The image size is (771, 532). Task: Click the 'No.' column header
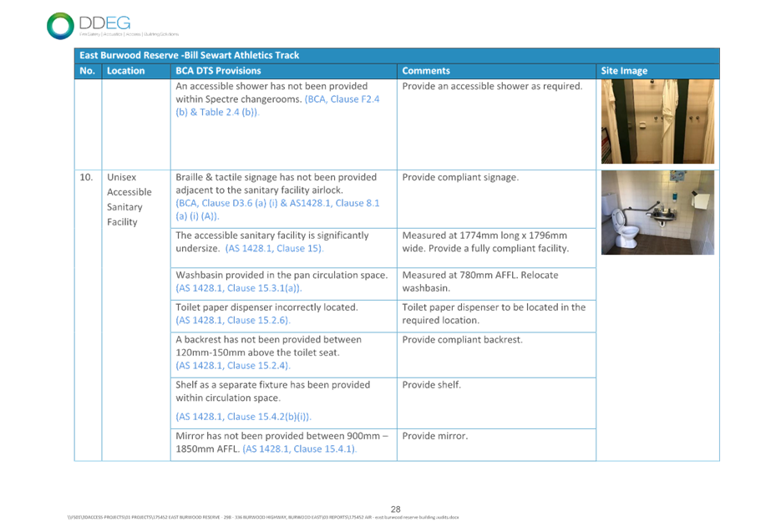86,71
